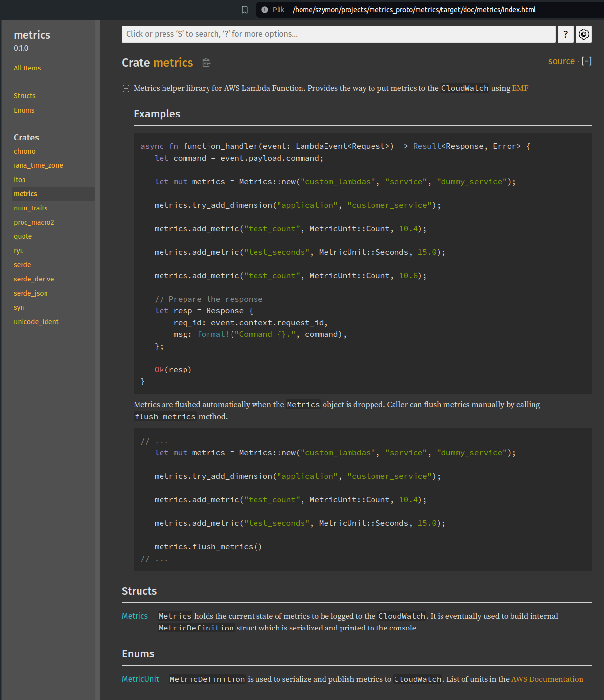Open the rustdoc settings gear
604x700 pixels.
pos(583,34)
